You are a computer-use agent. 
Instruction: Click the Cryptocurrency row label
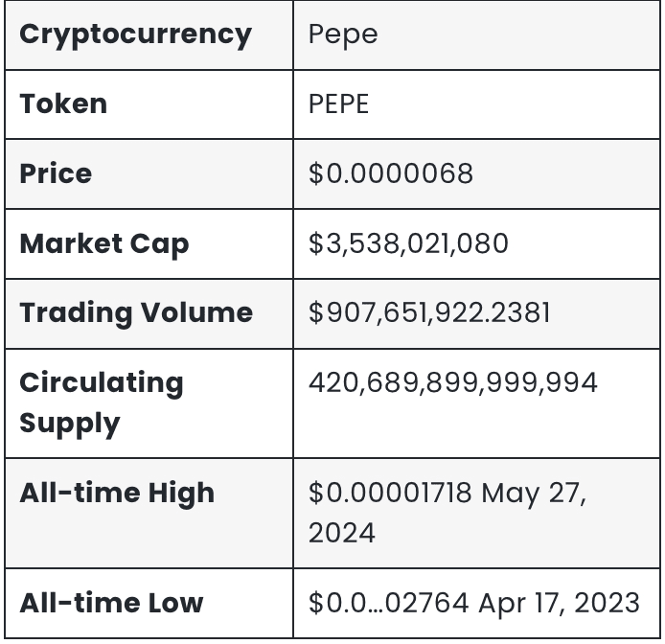[135, 34]
